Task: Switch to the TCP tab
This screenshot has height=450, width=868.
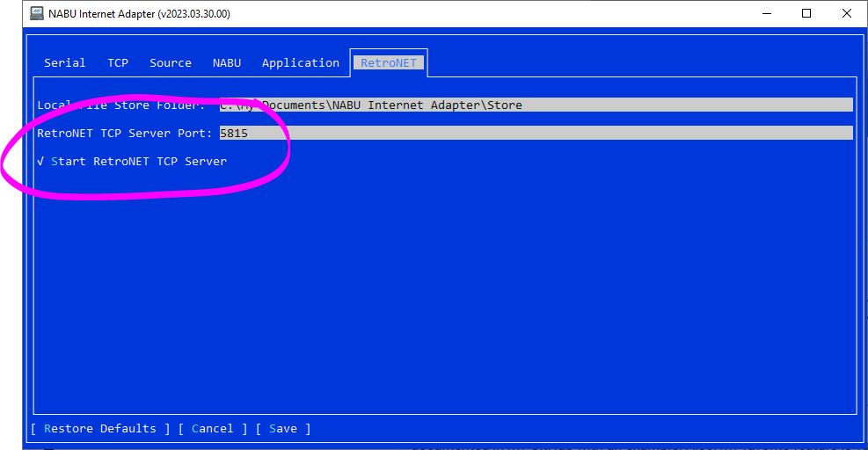Action: (118, 63)
